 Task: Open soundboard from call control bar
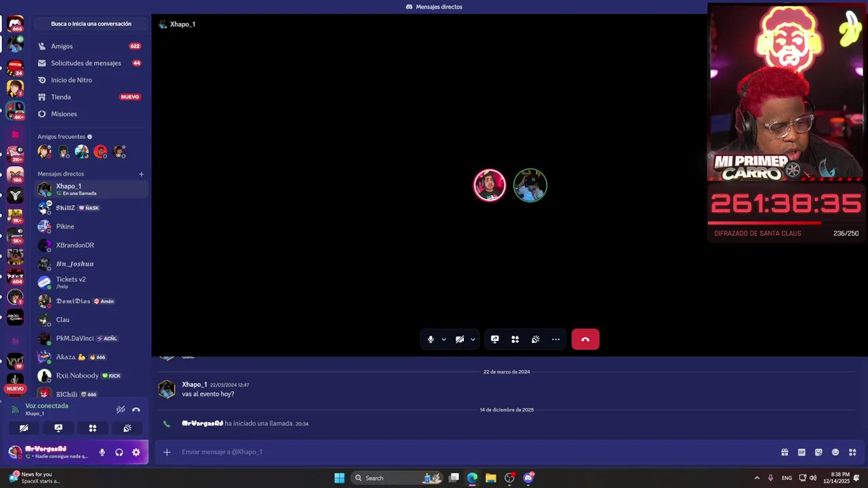point(536,340)
